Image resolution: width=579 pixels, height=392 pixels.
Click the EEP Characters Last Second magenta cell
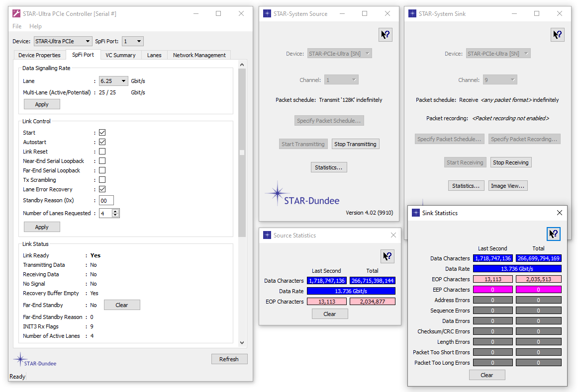(493, 290)
